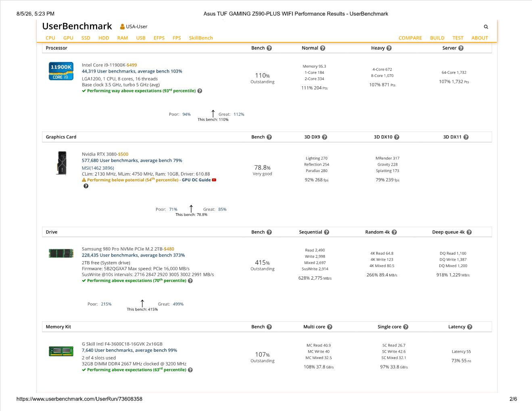Image resolution: width=532 pixels, height=411 pixels.
Task: Go to the FPS section
Action: tap(177, 38)
